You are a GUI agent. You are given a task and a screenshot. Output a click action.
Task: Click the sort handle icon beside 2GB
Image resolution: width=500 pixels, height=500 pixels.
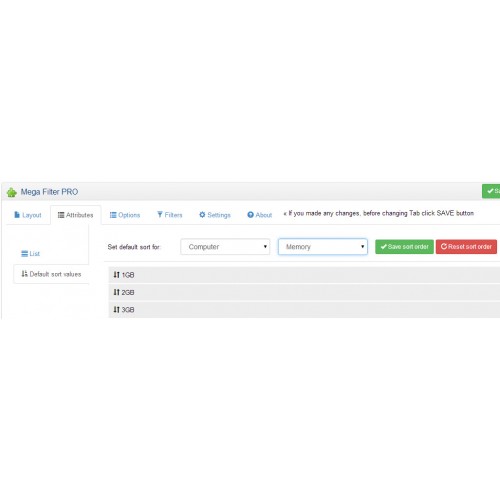click(x=116, y=292)
